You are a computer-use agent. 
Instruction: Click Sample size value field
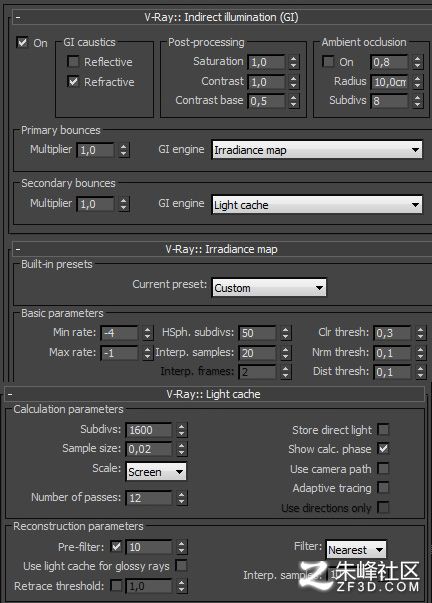tap(149, 449)
